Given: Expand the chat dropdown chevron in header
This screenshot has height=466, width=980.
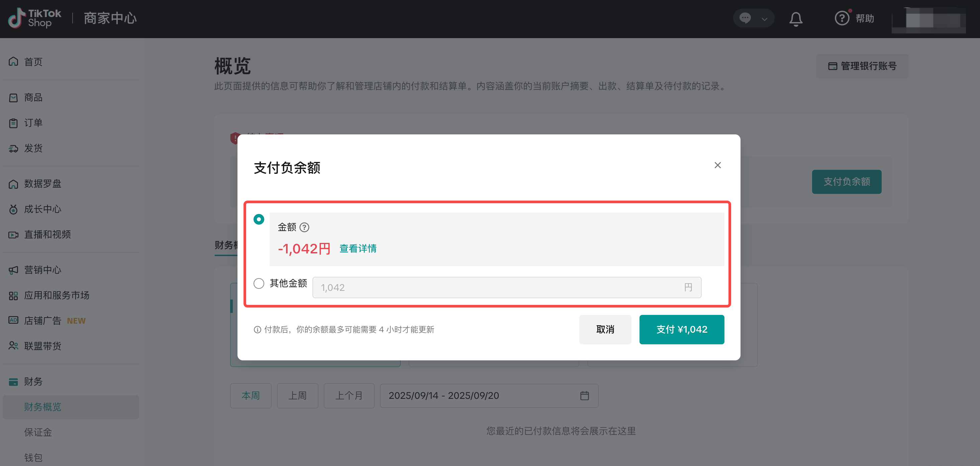Looking at the screenshot, I should pos(764,19).
